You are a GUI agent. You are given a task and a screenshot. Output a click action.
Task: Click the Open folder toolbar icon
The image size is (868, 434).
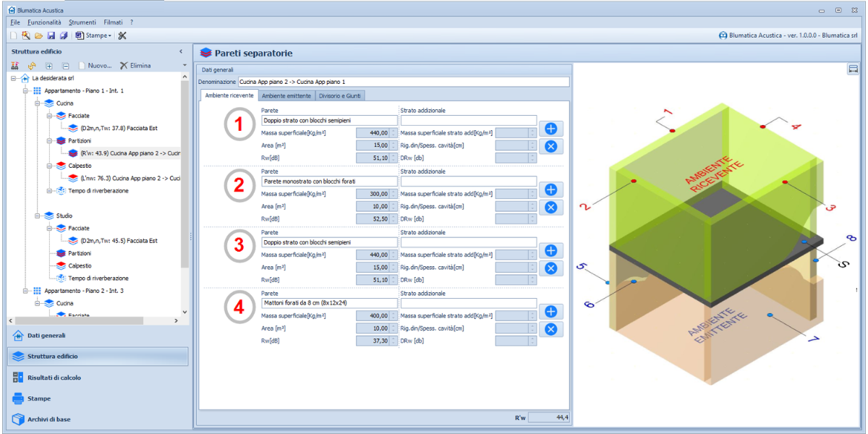tap(38, 35)
